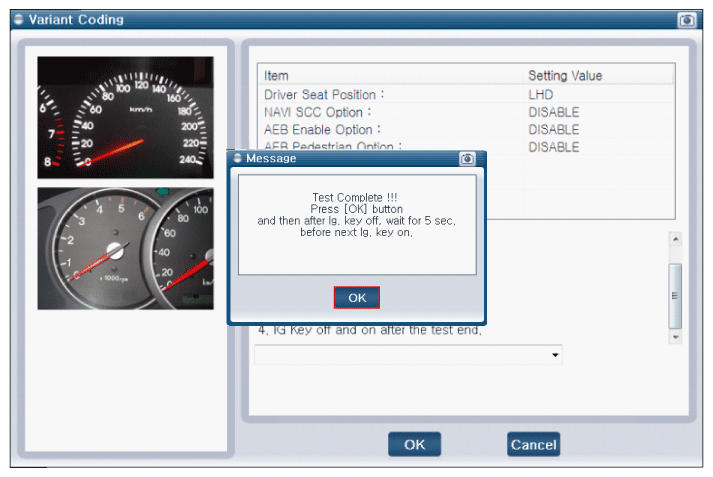This screenshot has height=477, width=713.
Task: Click the Item column header
Action: 276,75
